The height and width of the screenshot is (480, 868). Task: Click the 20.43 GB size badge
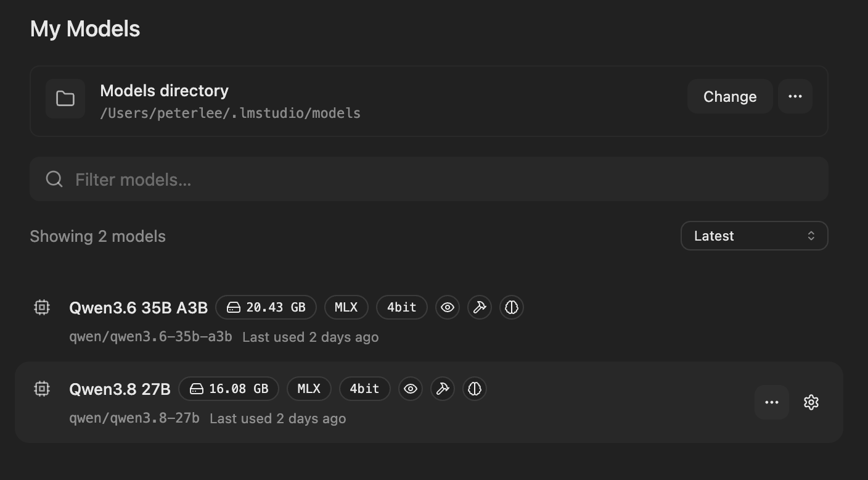(266, 307)
